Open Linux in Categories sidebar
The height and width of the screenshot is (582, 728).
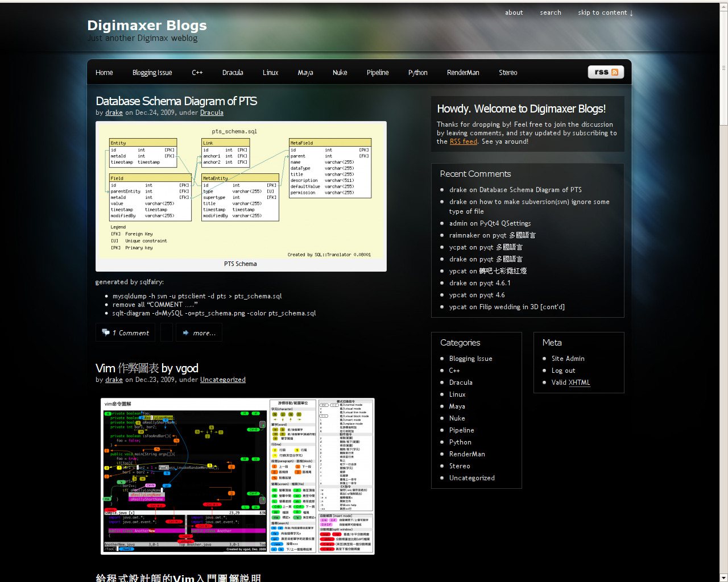457,394
